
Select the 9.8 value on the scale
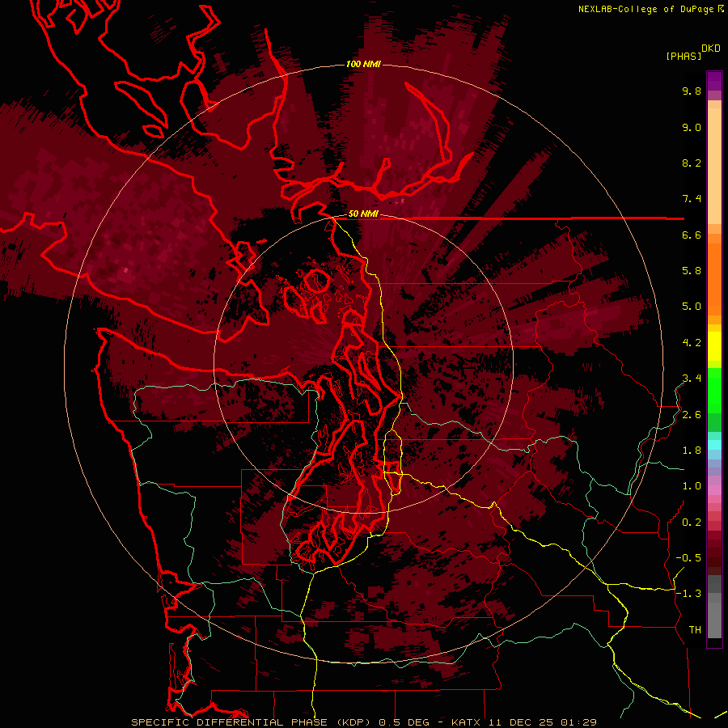[x=692, y=91]
